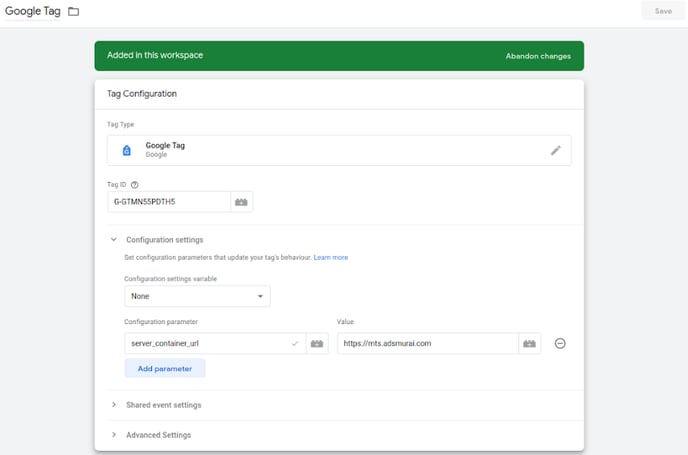688x455 pixels.
Task: Open the Configuration settings variable dropdown
Action: 197,296
